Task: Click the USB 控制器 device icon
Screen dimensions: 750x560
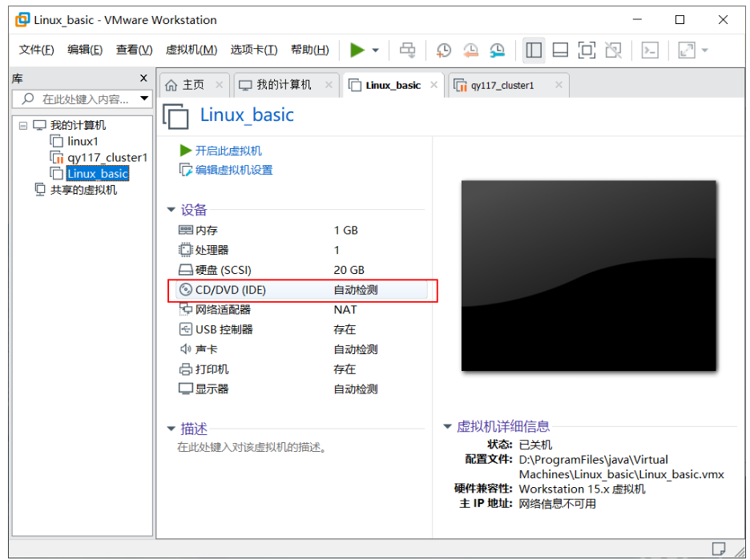Action: 186,329
